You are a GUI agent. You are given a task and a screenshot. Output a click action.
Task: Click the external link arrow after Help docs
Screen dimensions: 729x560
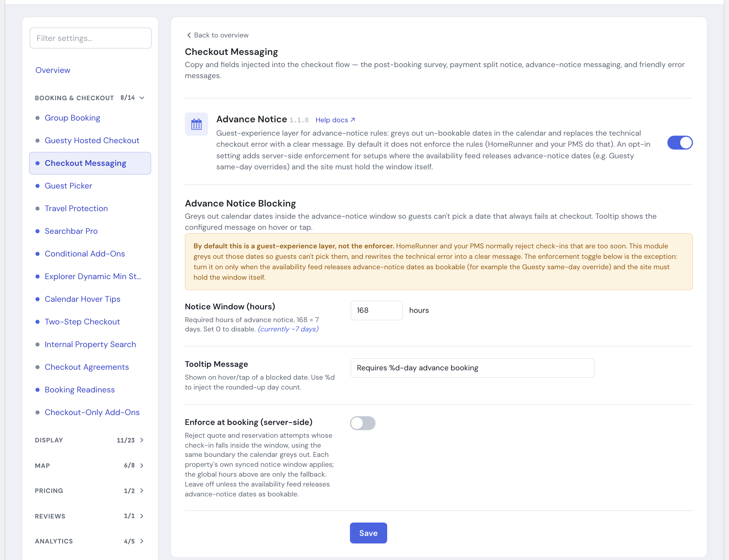coord(353,120)
